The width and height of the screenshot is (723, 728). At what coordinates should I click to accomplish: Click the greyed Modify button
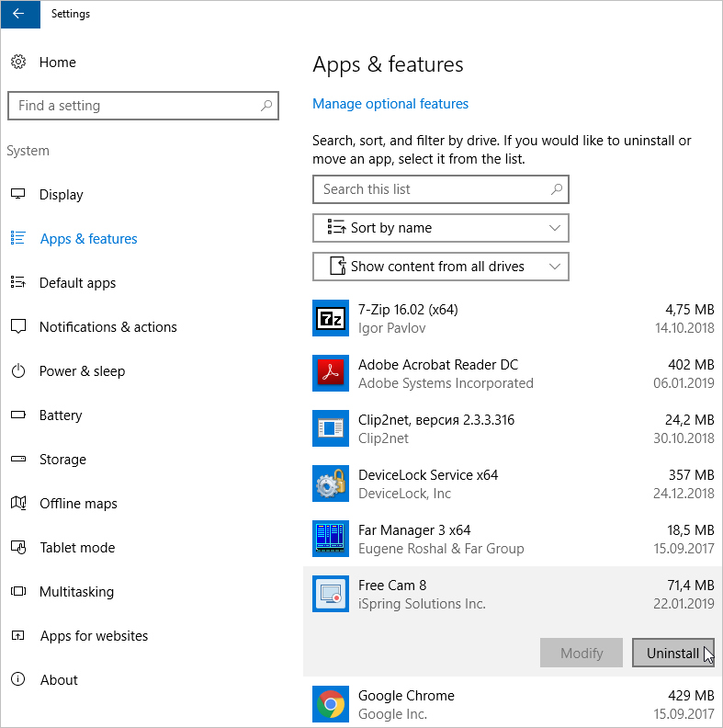point(581,653)
